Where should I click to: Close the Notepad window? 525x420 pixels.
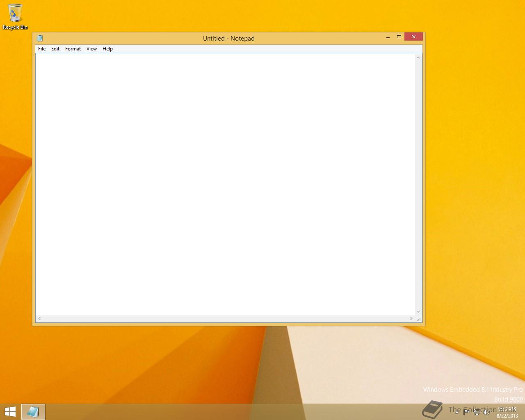[413, 37]
